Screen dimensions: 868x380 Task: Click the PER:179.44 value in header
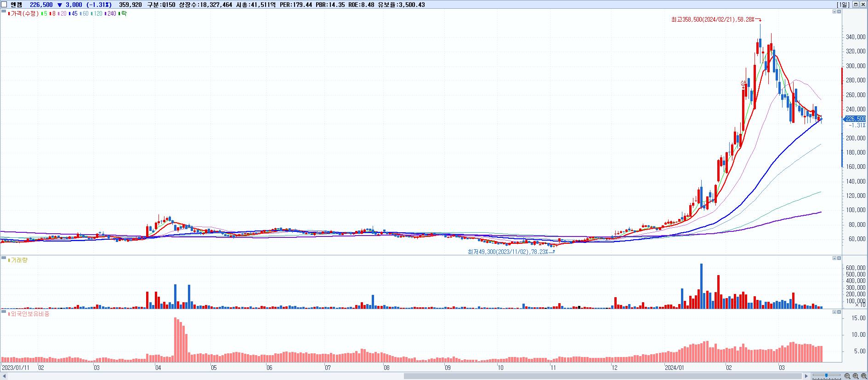pyautogui.click(x=296, y=5)
